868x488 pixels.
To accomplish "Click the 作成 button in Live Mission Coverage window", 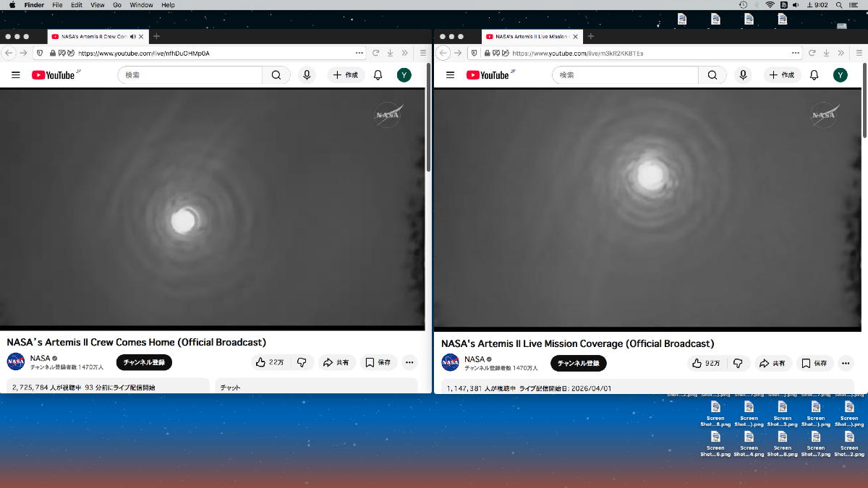I will tap(782, 74).
